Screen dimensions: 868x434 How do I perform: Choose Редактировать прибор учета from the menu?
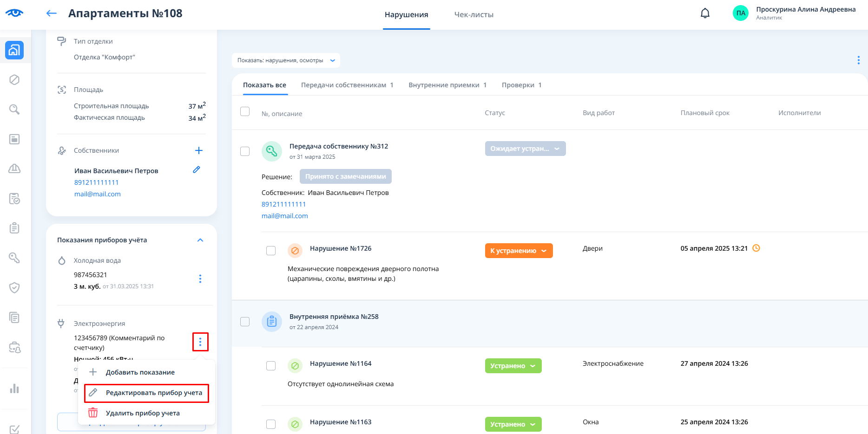tap(146, 393)
